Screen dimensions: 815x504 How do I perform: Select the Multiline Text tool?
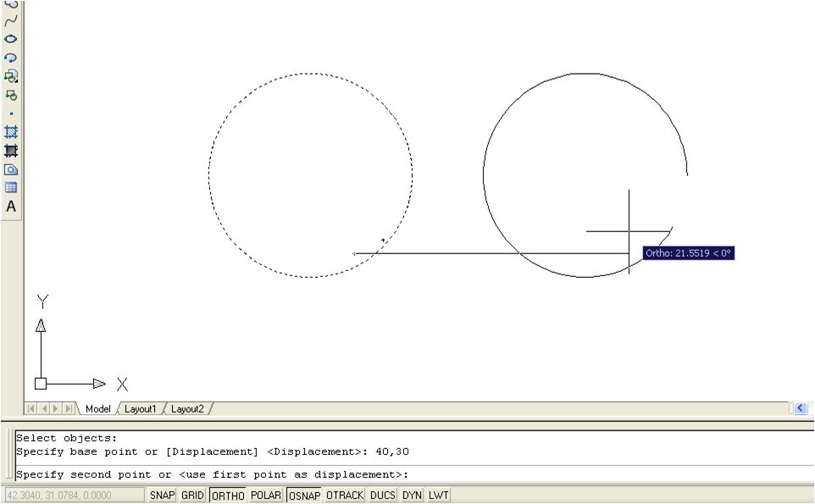point(11,207)
